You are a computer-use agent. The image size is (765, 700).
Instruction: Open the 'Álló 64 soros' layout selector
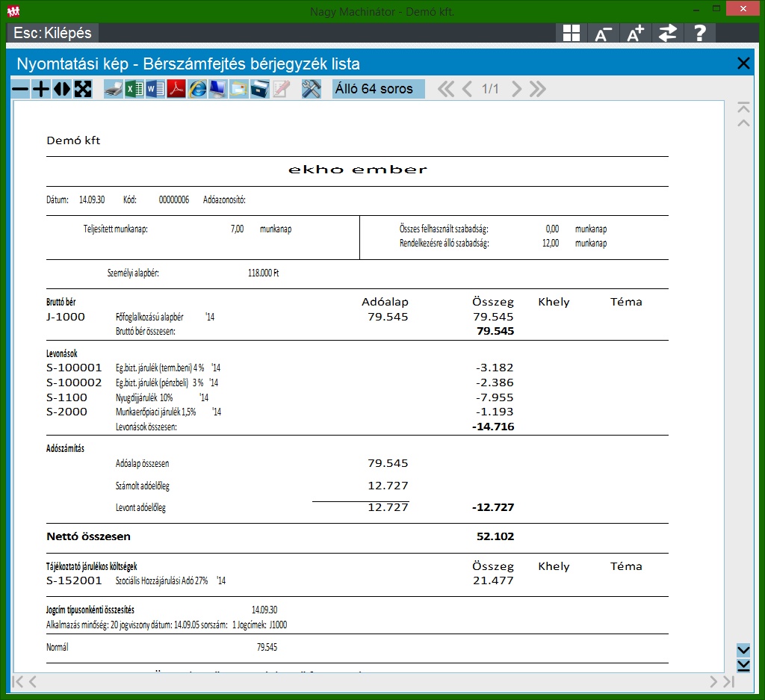coord(378,90)
